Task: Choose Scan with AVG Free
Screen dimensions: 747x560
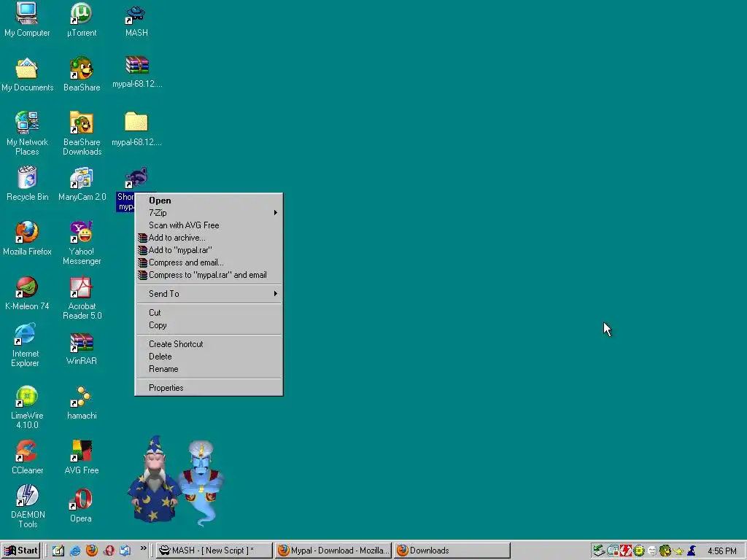Action: click(x=209, y=225)
